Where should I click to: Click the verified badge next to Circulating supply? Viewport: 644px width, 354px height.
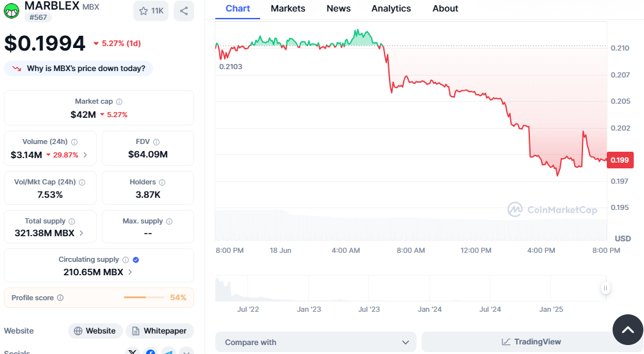click(136, 260)
